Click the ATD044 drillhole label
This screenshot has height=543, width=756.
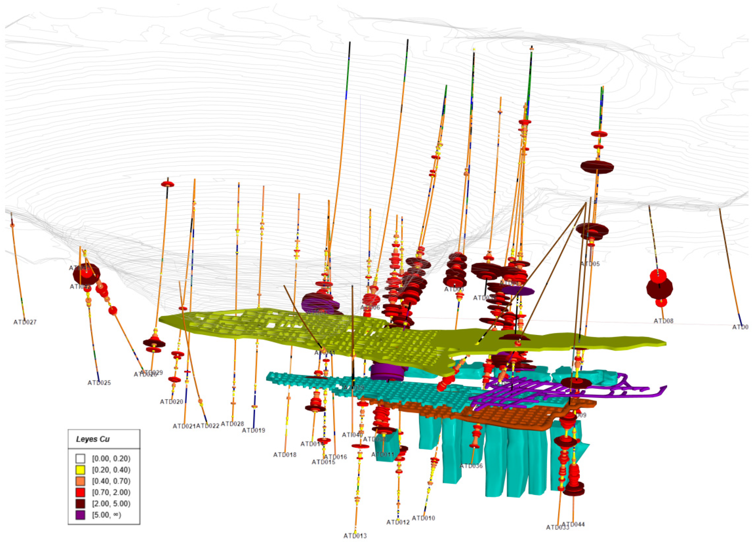coord(573,524)
